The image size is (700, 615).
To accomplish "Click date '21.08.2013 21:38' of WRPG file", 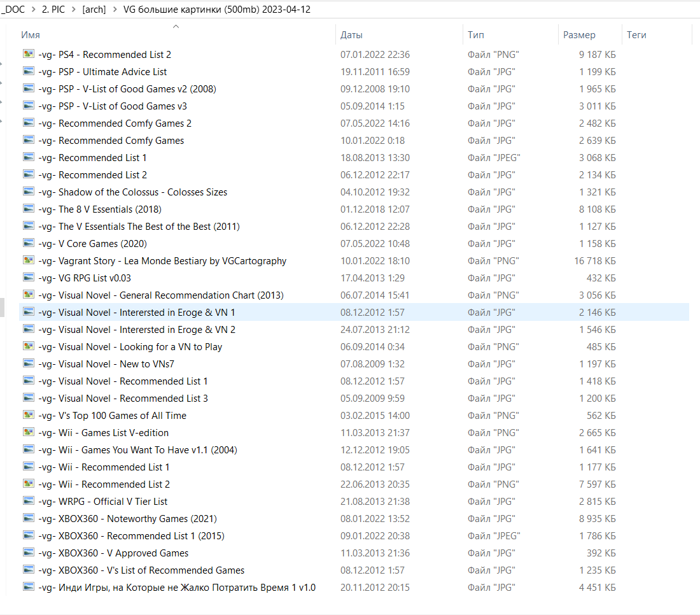I will coord(375,502).
